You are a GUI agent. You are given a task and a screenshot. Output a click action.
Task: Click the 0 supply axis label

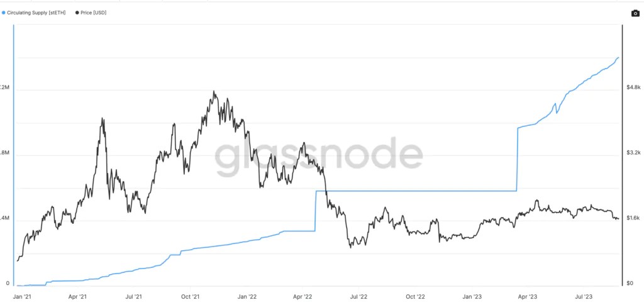pos(8,283)
